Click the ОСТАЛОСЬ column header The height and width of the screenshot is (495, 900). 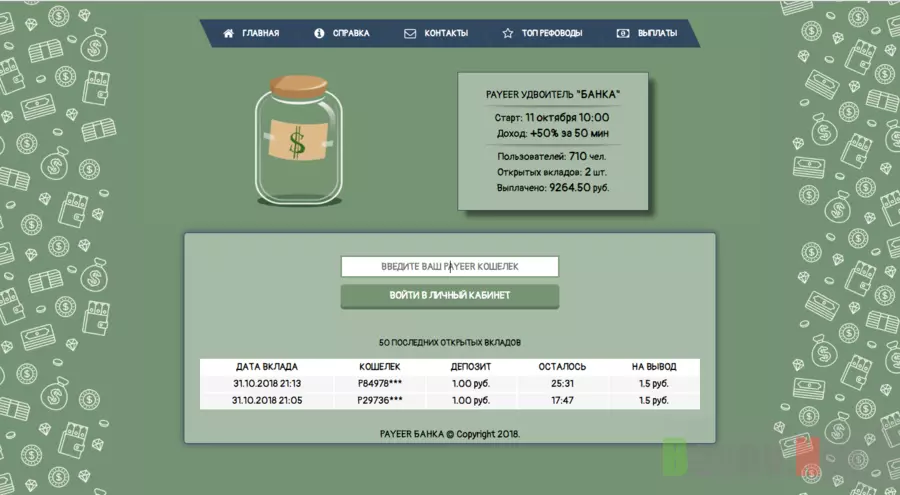click(562, 366)
